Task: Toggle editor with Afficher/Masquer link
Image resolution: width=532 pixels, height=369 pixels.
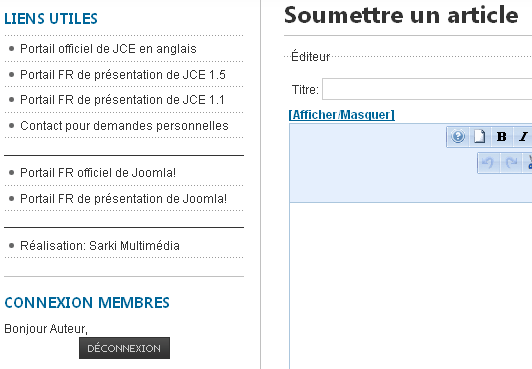Action: [341, 115]
